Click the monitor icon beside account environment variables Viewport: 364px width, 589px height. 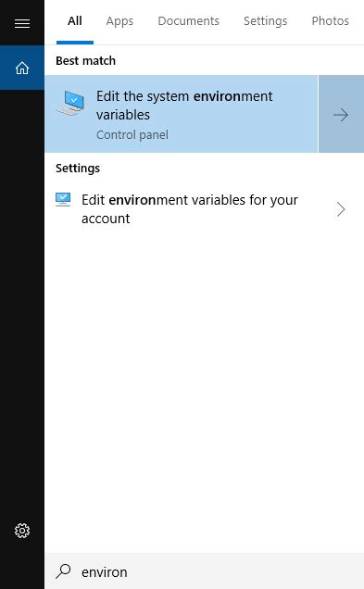[63, 199]
